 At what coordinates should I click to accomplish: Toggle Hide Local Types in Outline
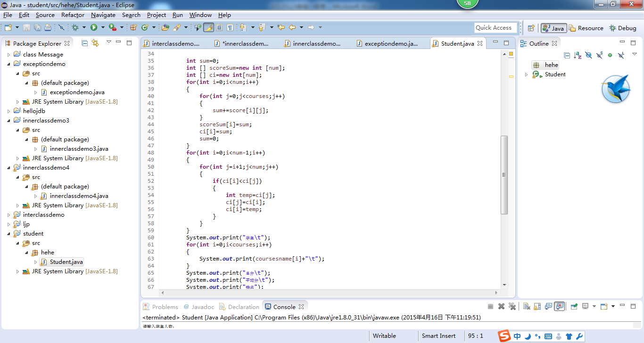click(621, 55)
